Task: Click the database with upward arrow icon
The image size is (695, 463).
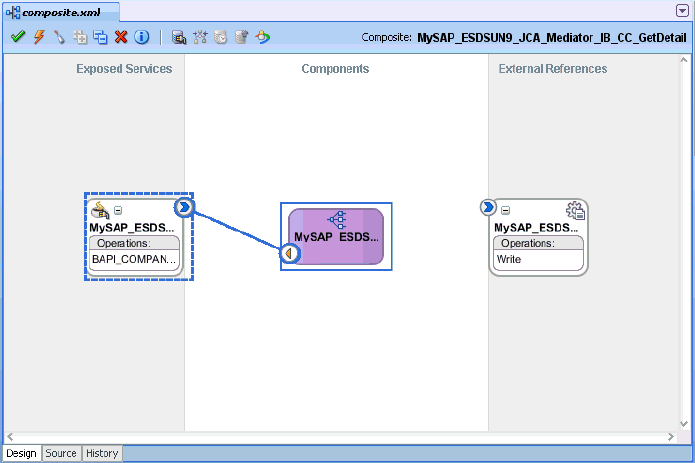Action: (x=241, y=37)
